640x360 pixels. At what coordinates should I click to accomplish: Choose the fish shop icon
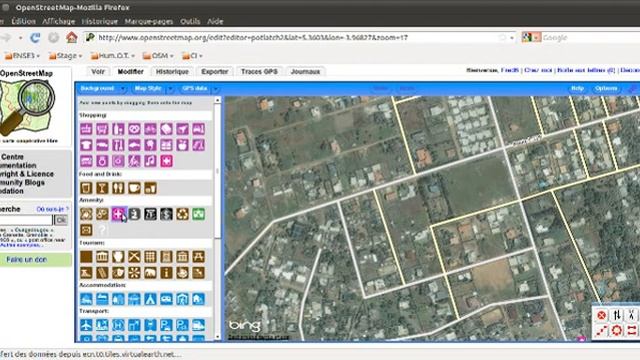tap(134, 145)
